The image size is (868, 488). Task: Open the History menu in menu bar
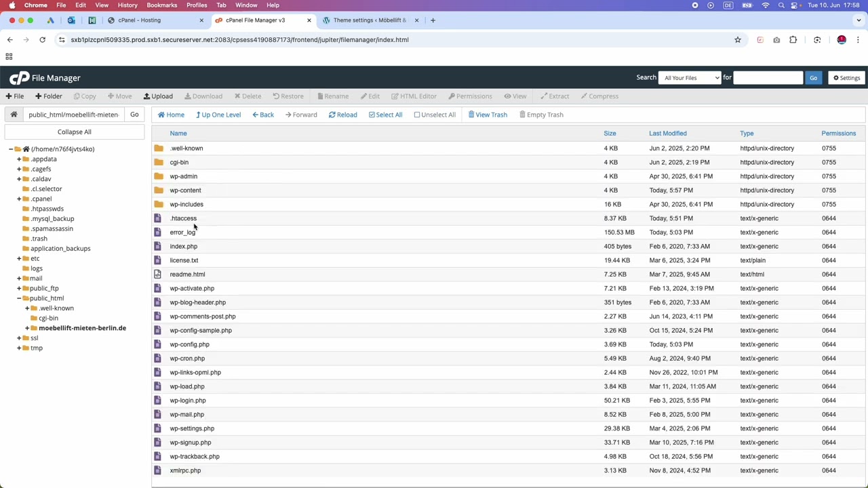(127, 5)
